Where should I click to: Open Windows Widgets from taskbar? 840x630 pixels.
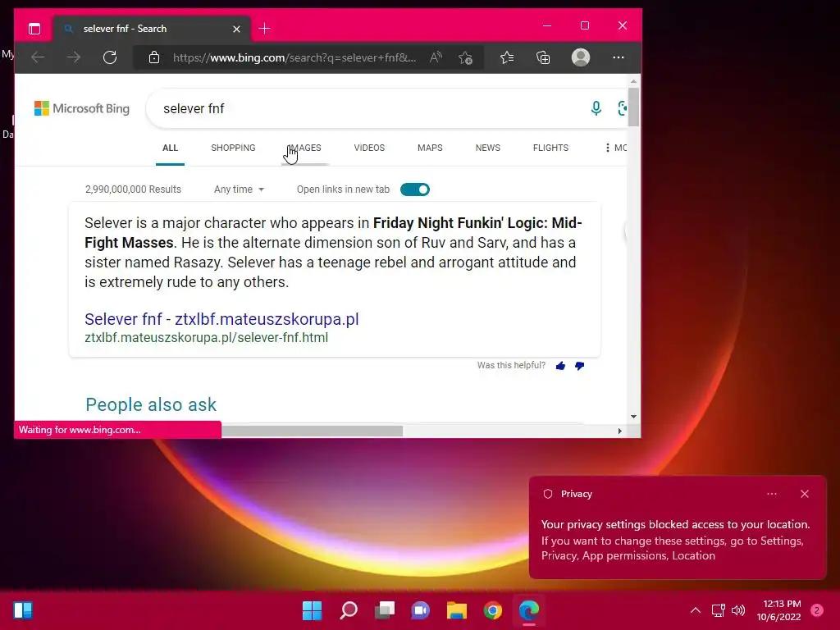[x=22, y=610]
